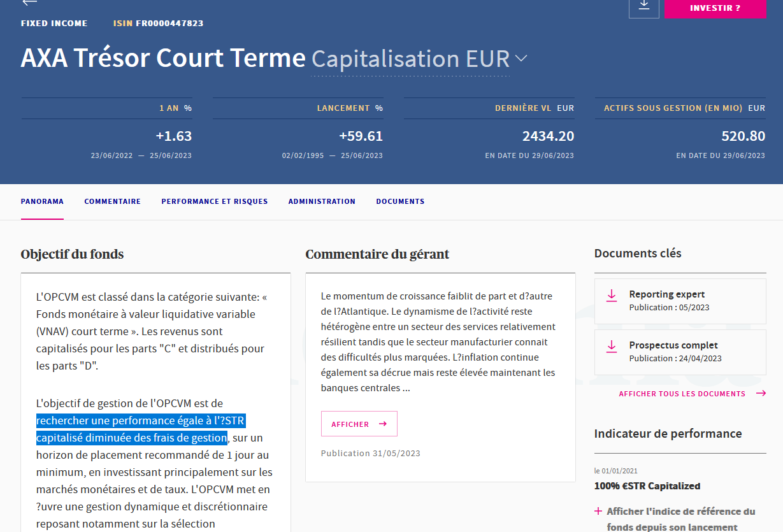Click the Publication 31/05/2023 date
Screen dimensions: 783x532
coord(371,454)
